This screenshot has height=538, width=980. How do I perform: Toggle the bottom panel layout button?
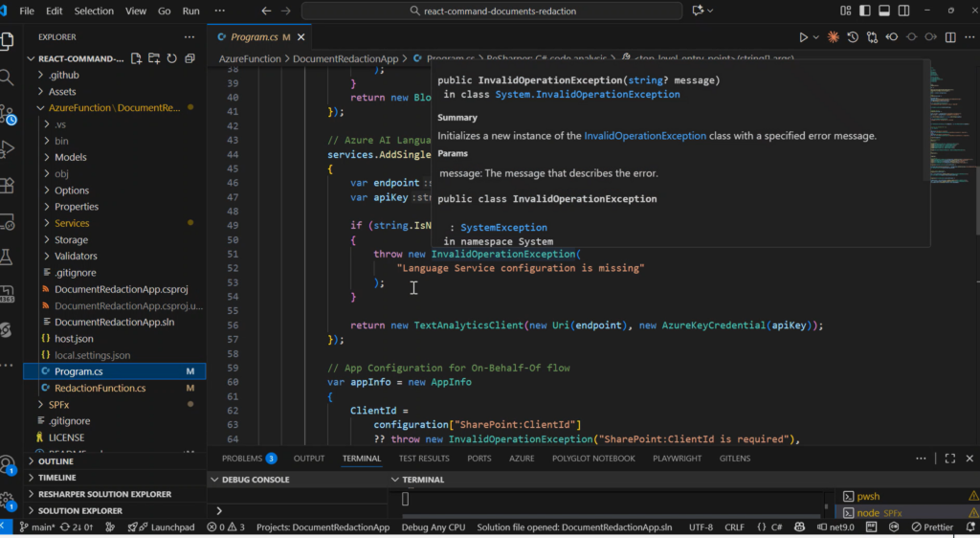885,11
